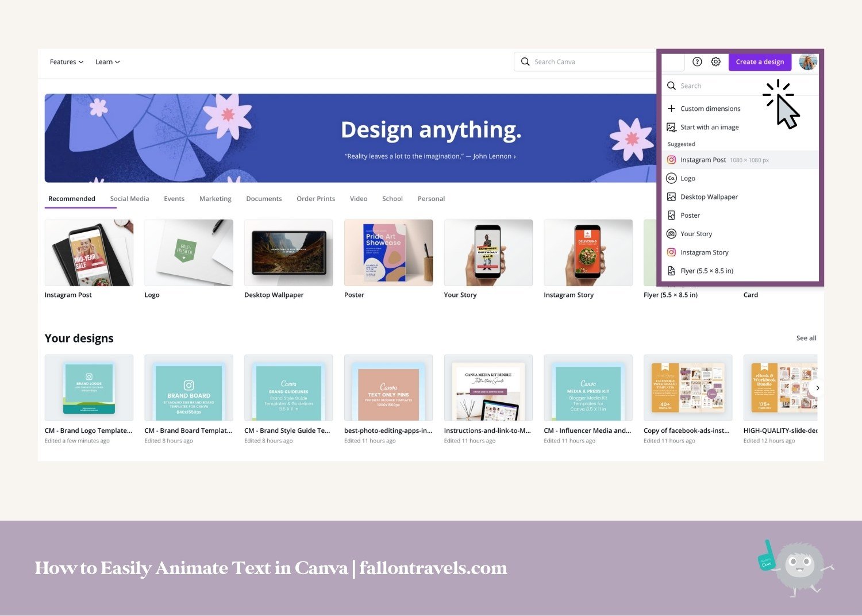Open the Marketing tab

215,199
